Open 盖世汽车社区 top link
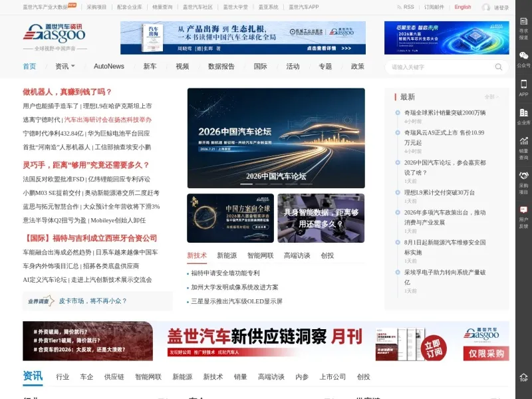Image resolution: width=532 pixels, height=399 pixels. [x=198, y=7]
